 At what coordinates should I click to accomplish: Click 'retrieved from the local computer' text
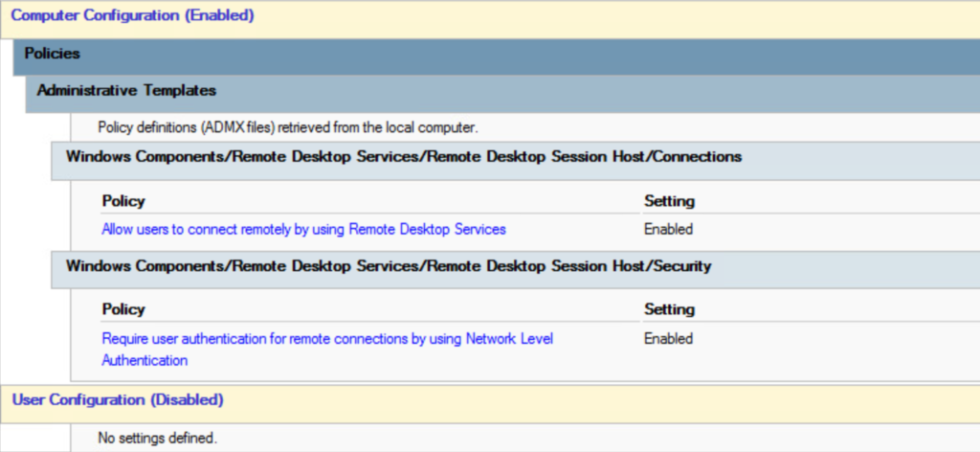pos(384,126)
